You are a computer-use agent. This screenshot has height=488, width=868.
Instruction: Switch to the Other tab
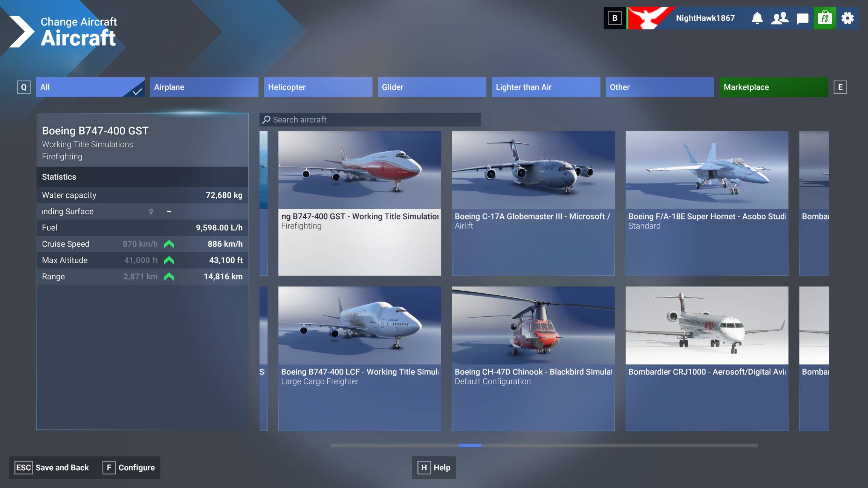coord(660,87)
